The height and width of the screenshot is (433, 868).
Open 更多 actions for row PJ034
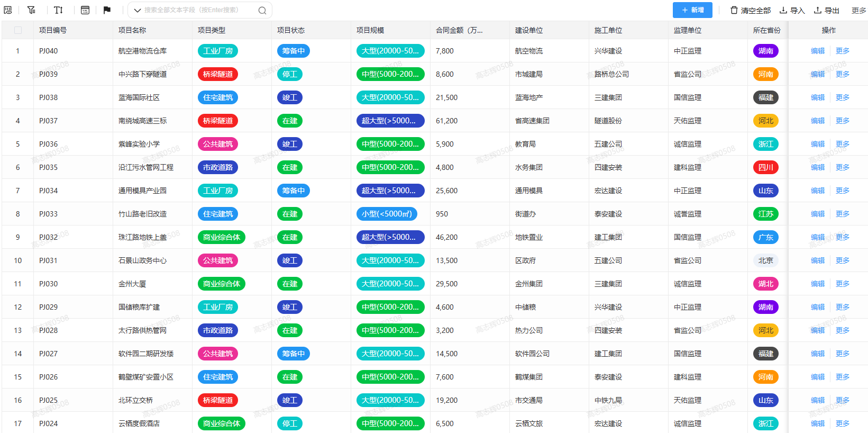[x=843, y=191]
